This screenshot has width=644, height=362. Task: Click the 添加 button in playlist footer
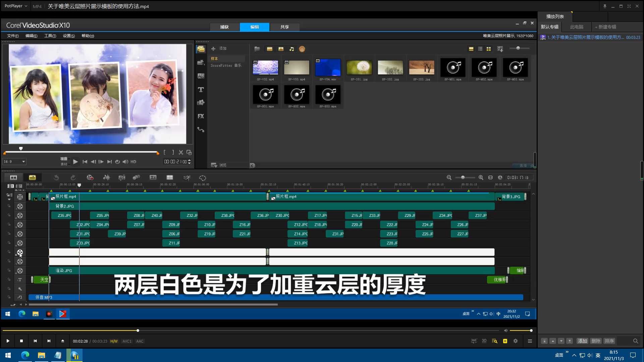(x=582, y=341)
